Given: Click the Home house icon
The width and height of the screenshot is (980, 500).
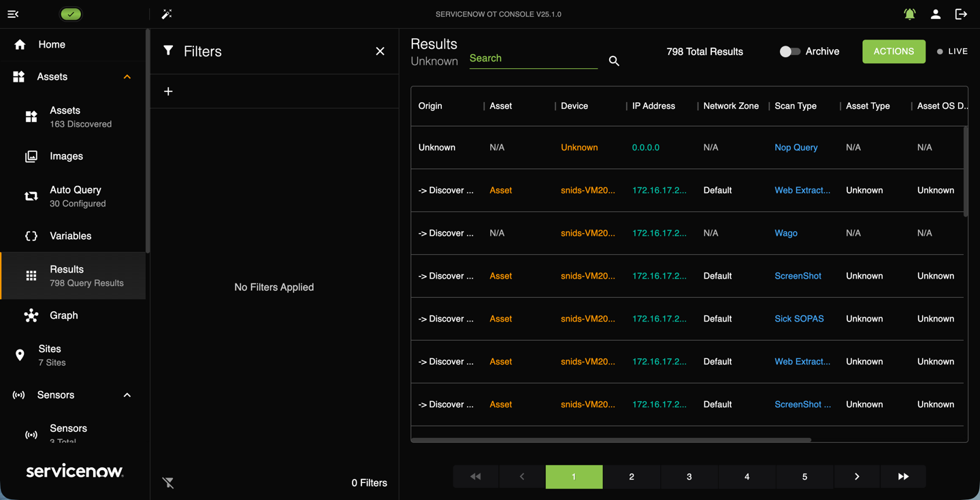Looking at the screenshot, I should [20, 44].
